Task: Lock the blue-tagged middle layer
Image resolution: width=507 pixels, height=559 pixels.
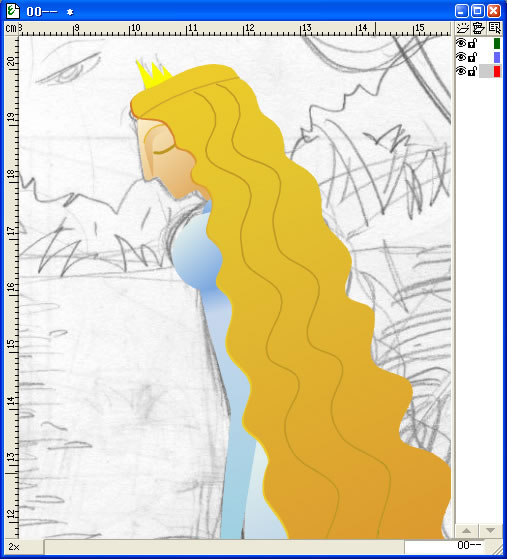Action: 472,57
